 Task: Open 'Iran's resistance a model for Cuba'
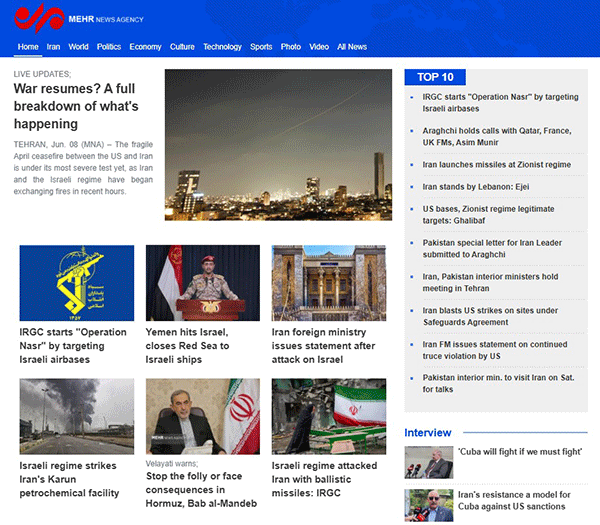click(x=514, y=501)
